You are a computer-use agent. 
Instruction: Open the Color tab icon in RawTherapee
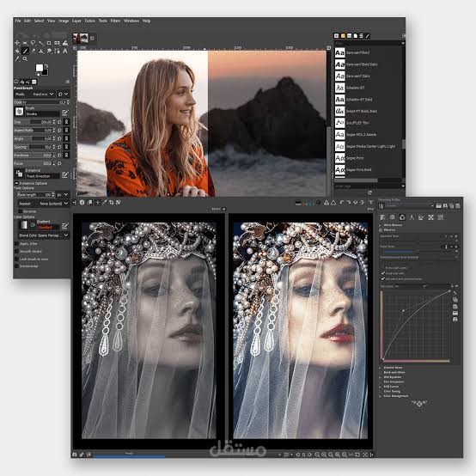tap(402, 217)
